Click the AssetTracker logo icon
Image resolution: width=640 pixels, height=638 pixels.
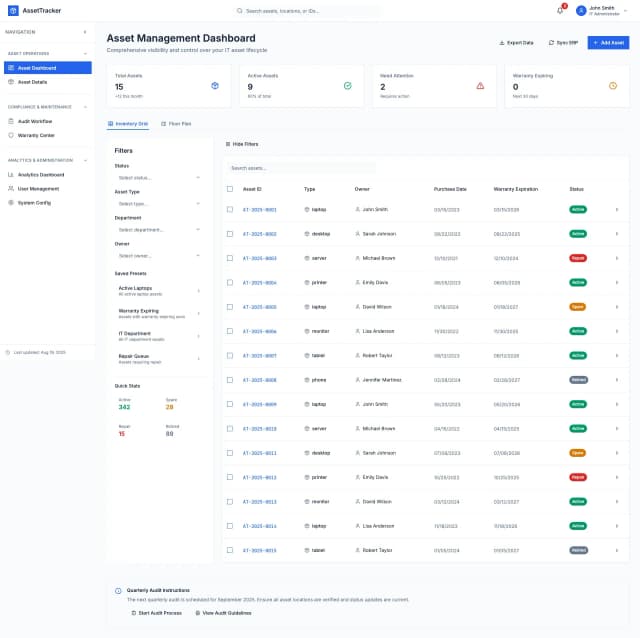(x=12, y=10)
